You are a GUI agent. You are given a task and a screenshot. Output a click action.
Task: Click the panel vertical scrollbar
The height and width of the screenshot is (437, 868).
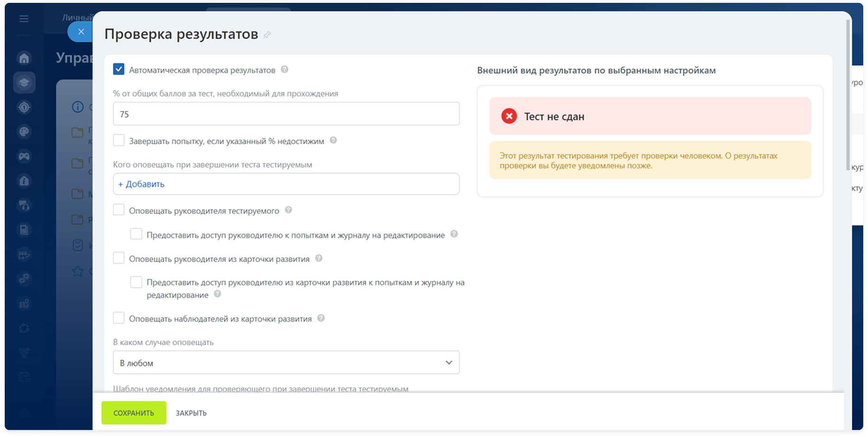[848, 95]
